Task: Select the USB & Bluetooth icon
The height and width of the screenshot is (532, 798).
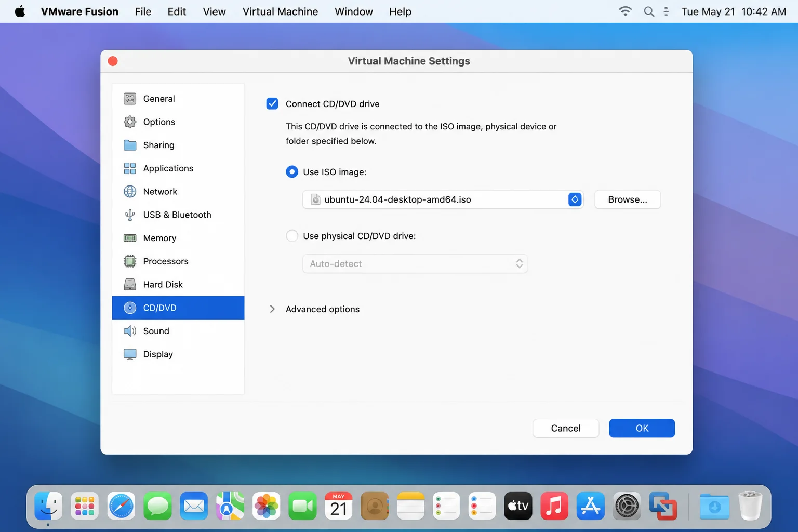Action: pyautogui.click(x=130, y=215)
